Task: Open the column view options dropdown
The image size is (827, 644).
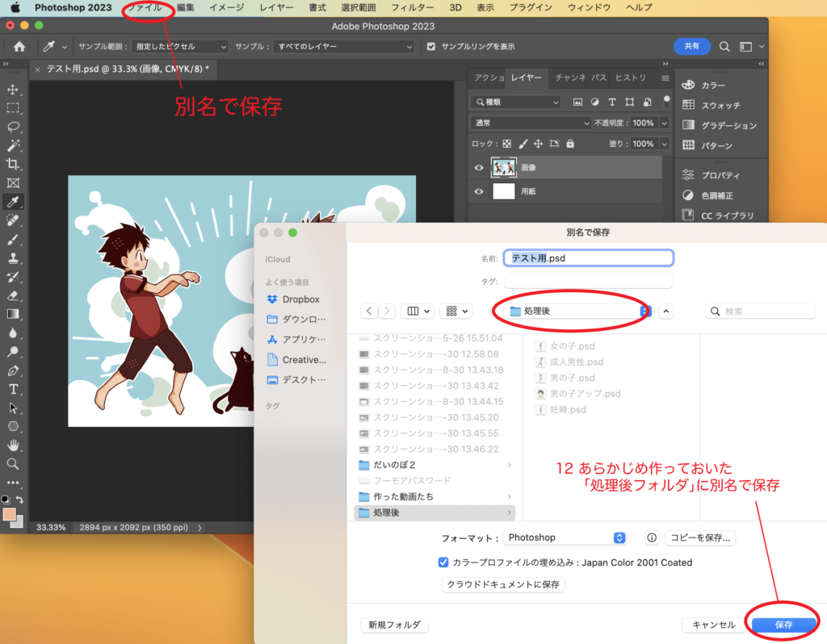Action: [x=418, y=312]
